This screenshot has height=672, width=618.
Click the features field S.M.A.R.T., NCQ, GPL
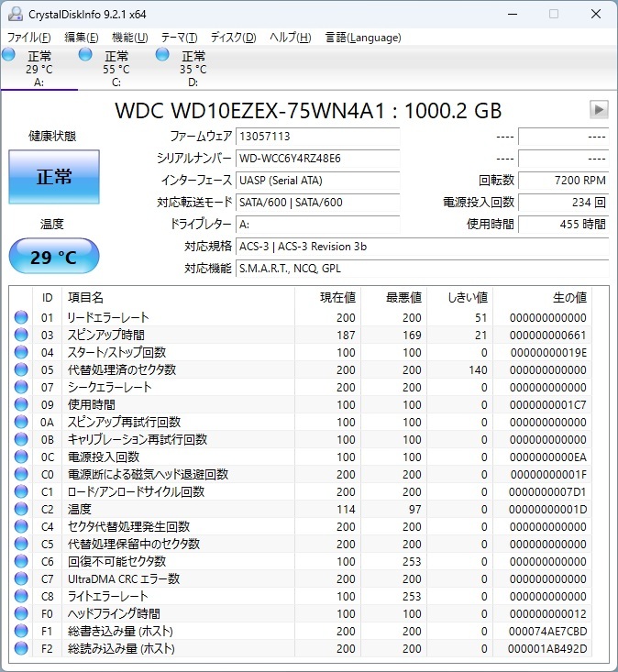(422, 269)
